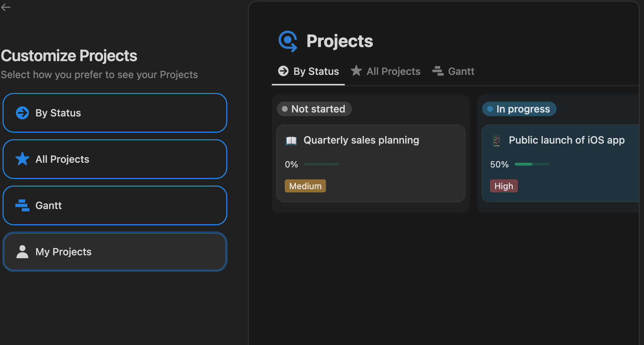Click the arrow icon in By Status option
644x345 pixels.
coord(22,113)
